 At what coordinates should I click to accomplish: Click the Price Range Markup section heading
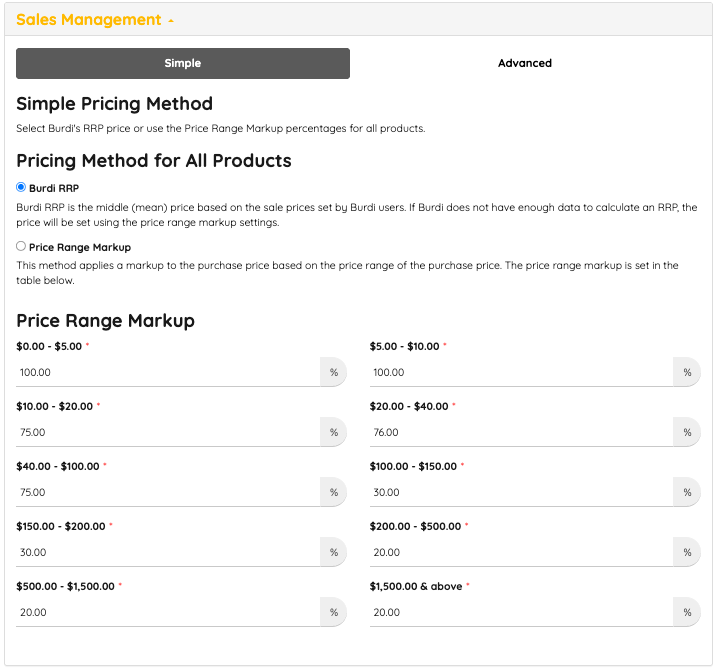pyautogui.click(x=105, y=321)
